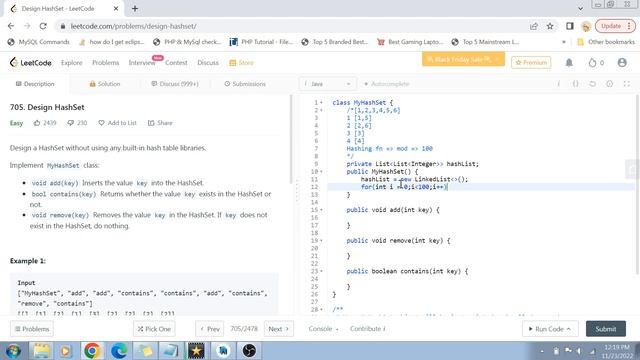Open the Problems nav item in header

(105, 62)
